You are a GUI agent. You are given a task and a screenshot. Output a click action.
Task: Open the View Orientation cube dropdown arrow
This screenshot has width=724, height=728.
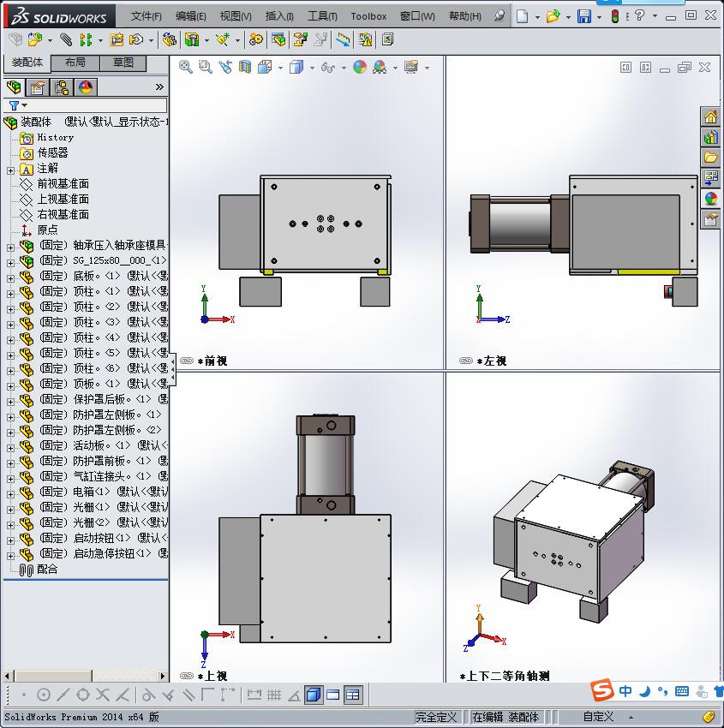[x=279, y=67]
